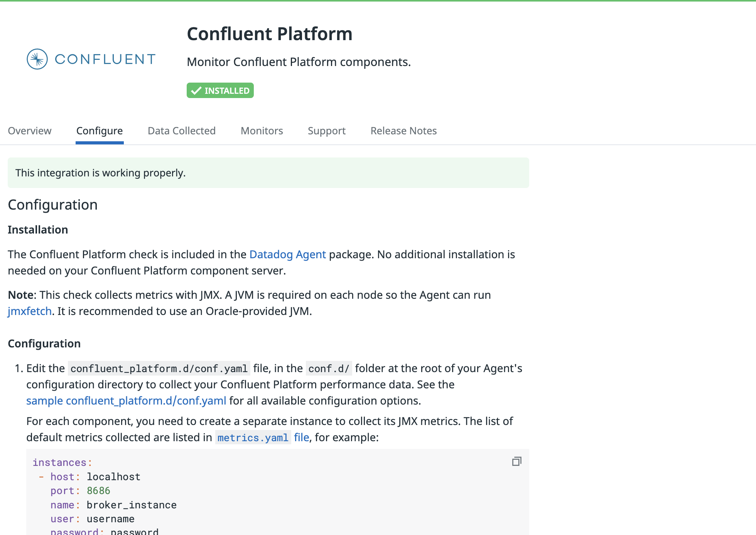This screenshot has width=756, height=535.
Task: Click the copy icon for the code block
Action: [516, 462]
